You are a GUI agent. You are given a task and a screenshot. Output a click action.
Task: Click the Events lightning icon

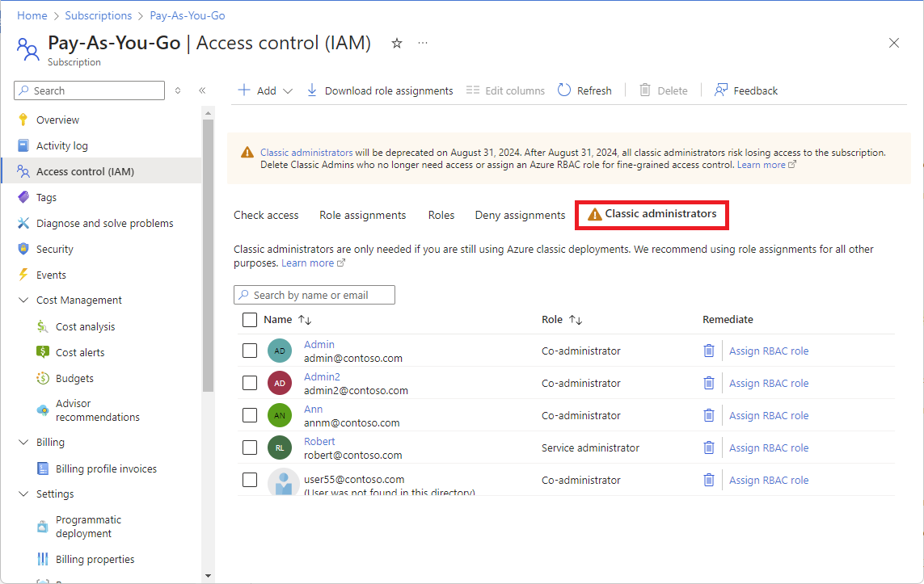[x=23, y=275]
